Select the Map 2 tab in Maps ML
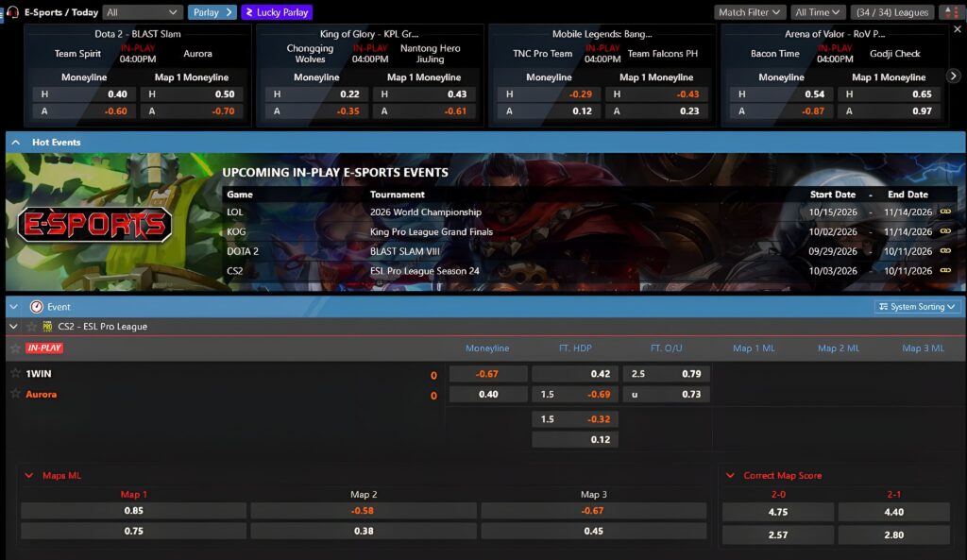 (364, 494)
